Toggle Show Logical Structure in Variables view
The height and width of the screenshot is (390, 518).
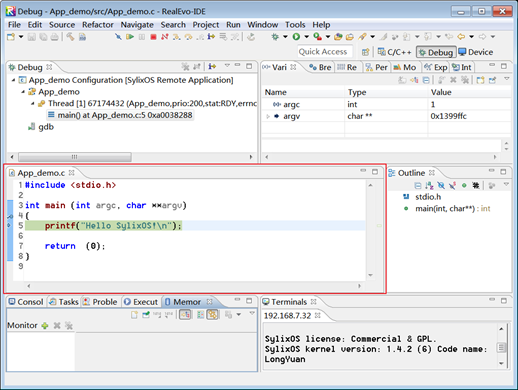(414, 80)
